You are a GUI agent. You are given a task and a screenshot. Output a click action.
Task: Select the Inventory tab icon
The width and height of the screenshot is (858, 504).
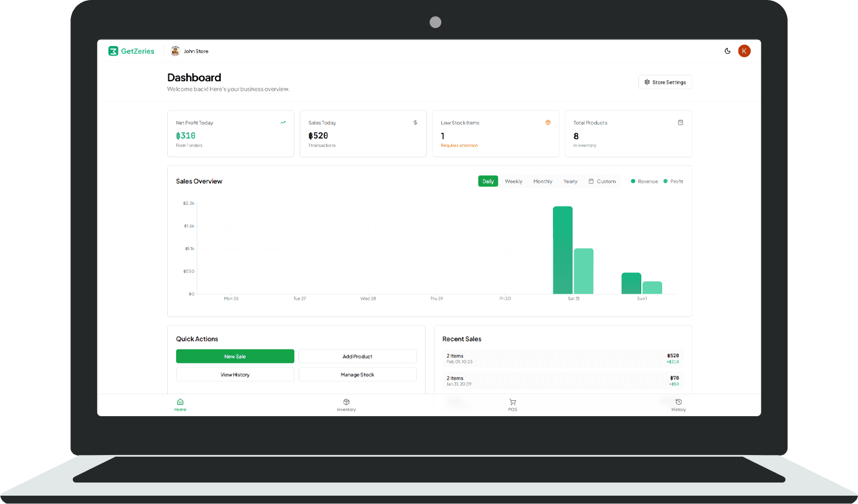[x=346, y=402]
